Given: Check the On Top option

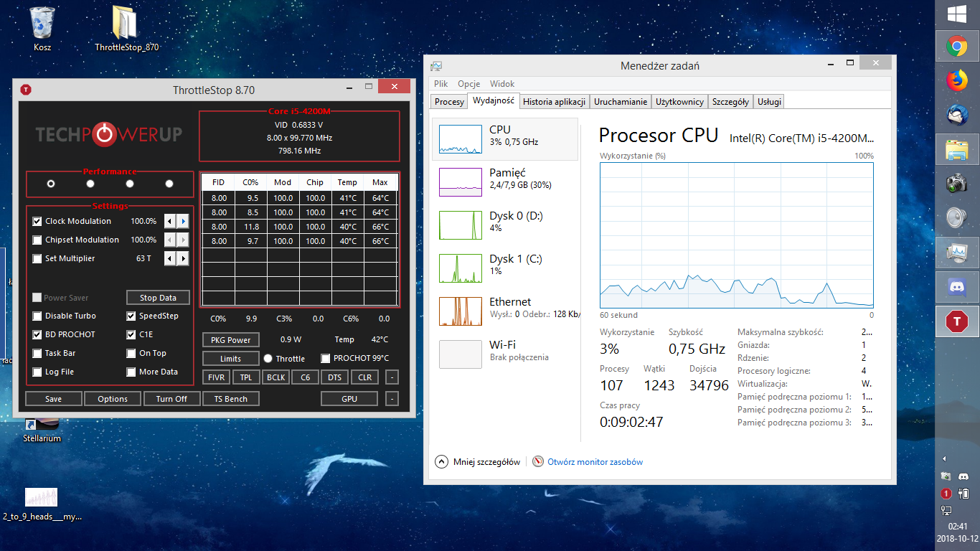Looking at the screenshot, I should (x=131, y=353).
